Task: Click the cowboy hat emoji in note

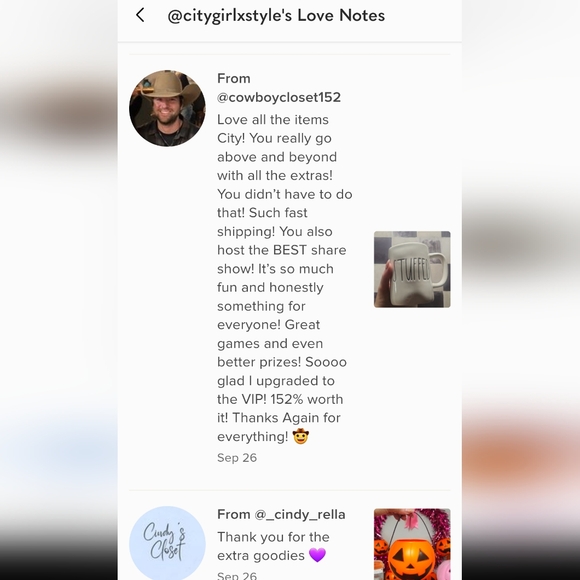Action: 301,436
